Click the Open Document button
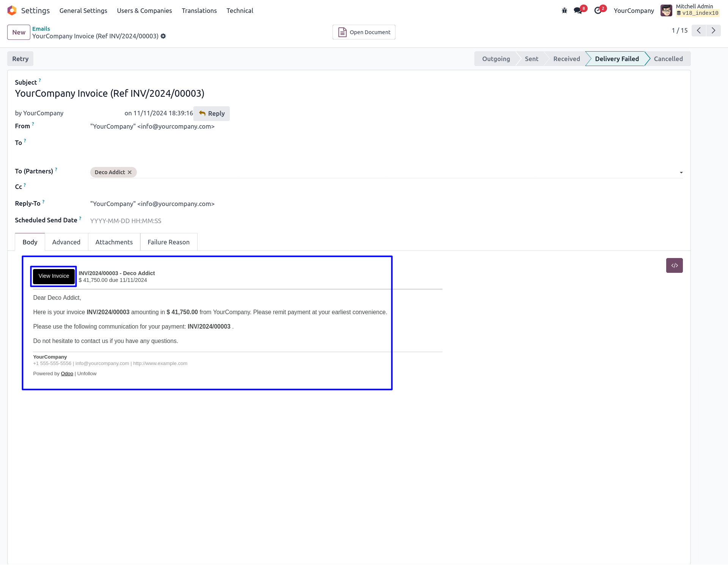Viewport: 728px width, 565px height. 364,32
